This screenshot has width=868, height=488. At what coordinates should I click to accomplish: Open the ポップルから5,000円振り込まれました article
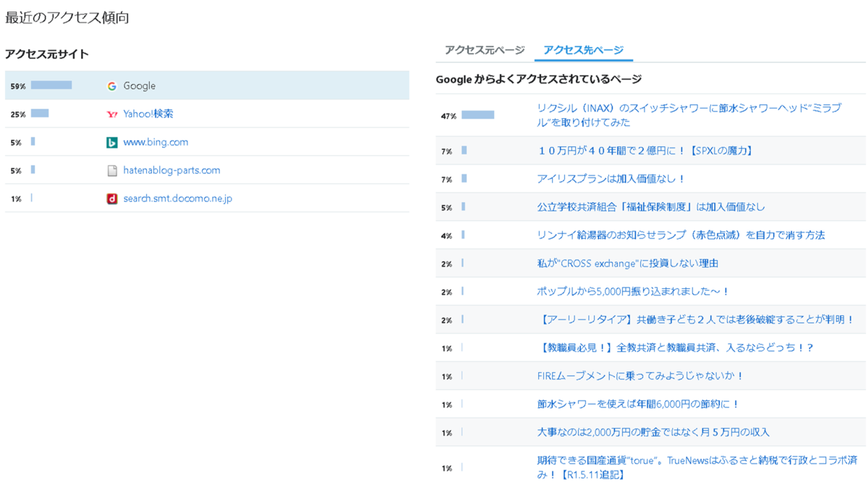tap(634, 292)
